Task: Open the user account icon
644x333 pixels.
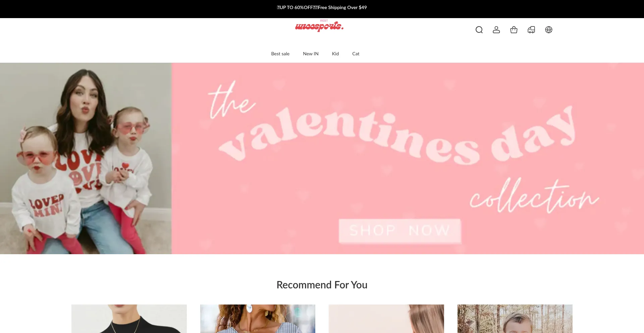Action: 496,30
